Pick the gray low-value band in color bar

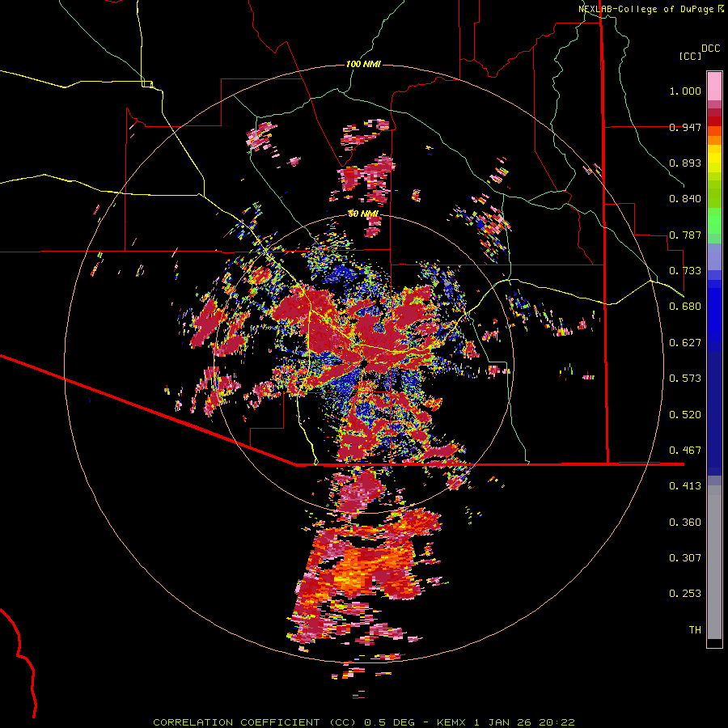point(714,562)
